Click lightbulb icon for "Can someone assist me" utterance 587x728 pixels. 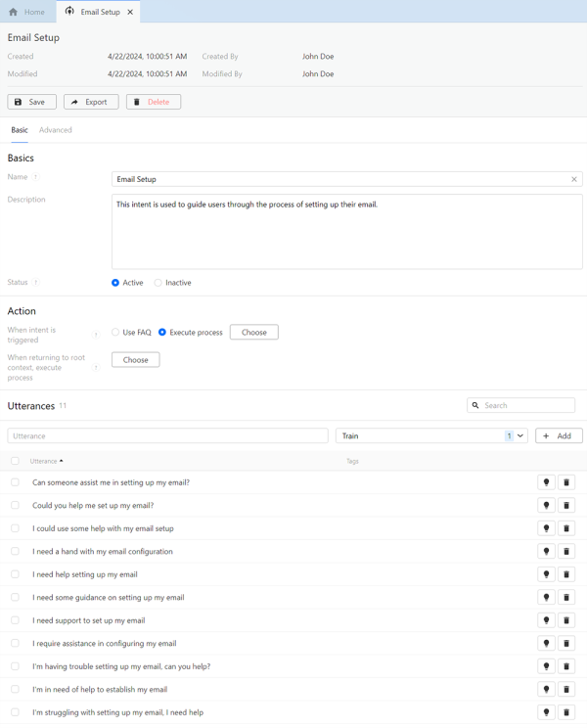[x=546, y=482]
